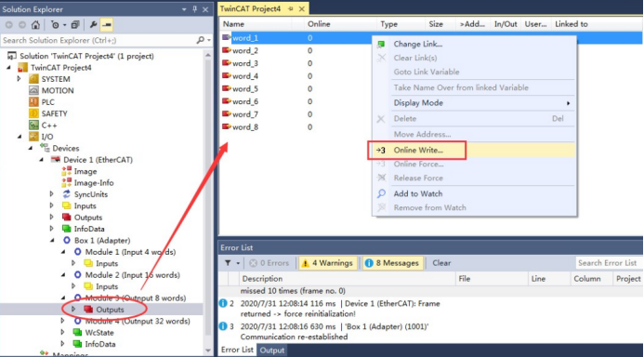Viewport: 644px width, 357px height.
Task: Expand the SYSTEM tree node
Action: pos(19,79)
